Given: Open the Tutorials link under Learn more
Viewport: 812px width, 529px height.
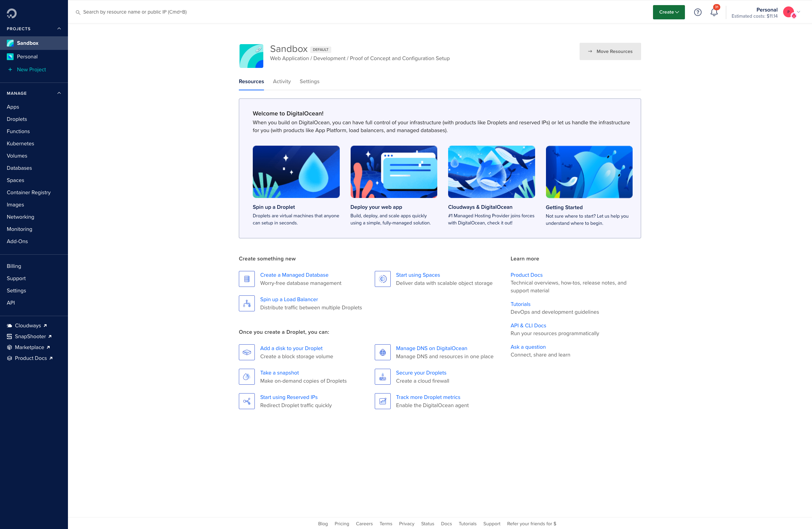Looking at the screenshot, I should 520,304.
